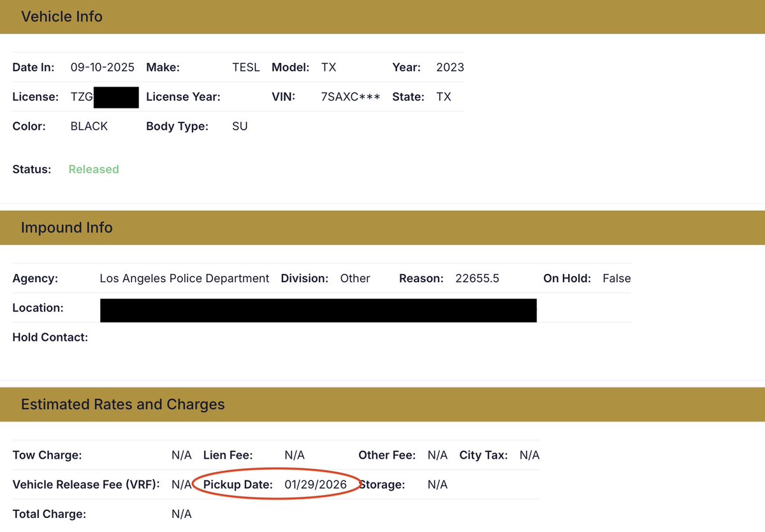Screen dimensions: 765x532
Task: Click the Total Charge label
Action: [49, 514]
